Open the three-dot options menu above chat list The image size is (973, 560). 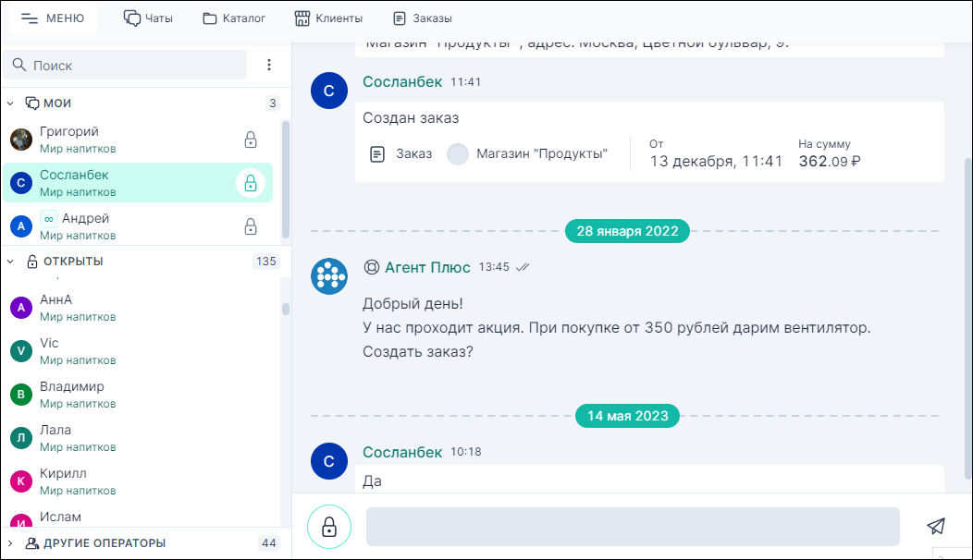268,65
